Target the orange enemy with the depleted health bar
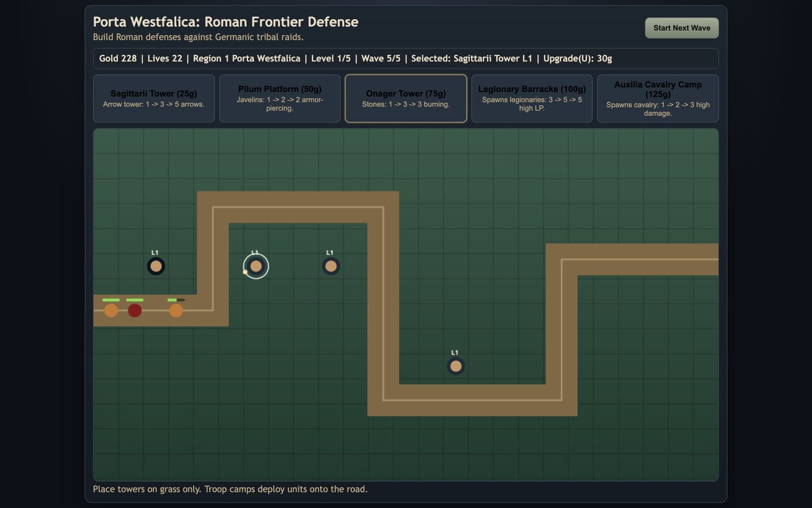Screen dimensions: 812x508 tap(176, 310)
